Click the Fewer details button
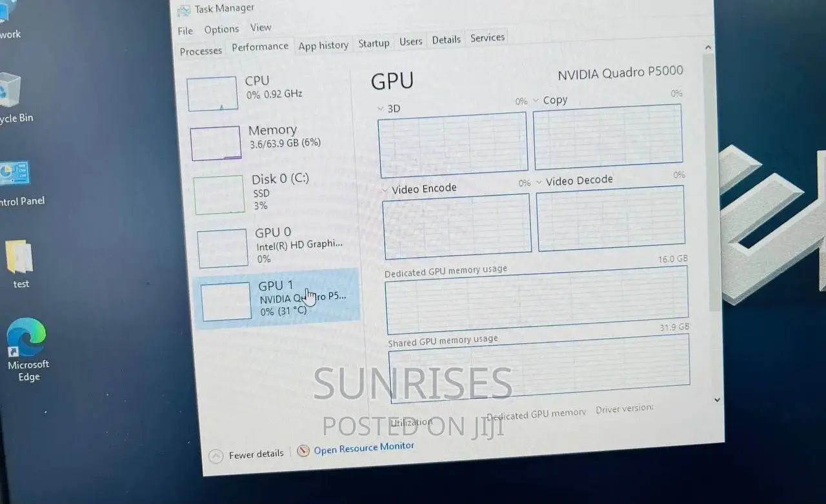 (x=256, y=454)
